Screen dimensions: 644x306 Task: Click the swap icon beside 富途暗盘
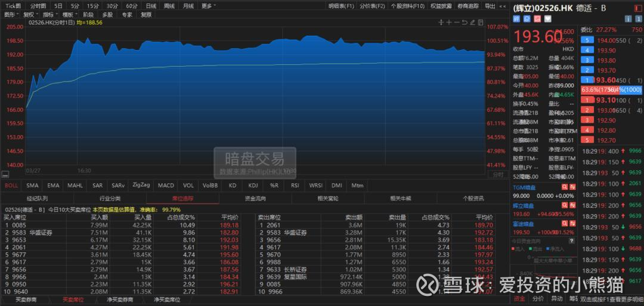pyautogui.click(x=572, y=224)
